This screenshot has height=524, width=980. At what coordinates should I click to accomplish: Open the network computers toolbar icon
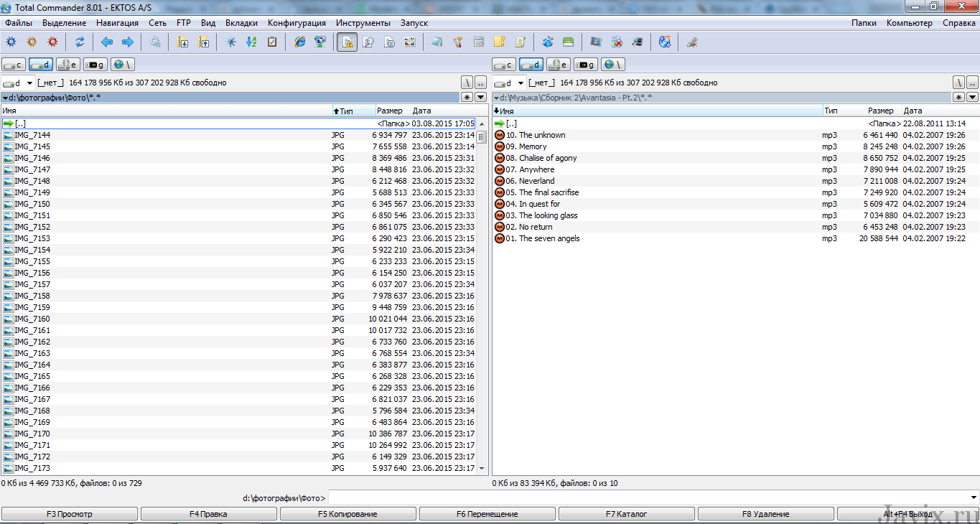(321, 42)
